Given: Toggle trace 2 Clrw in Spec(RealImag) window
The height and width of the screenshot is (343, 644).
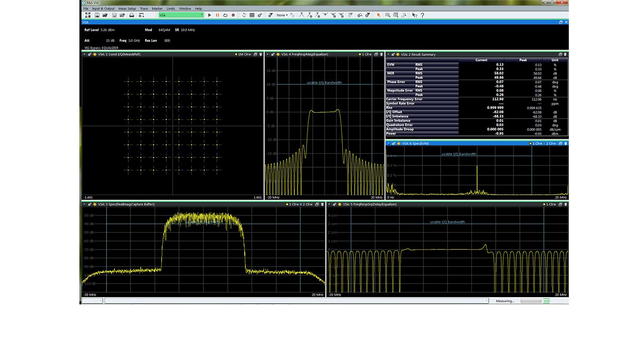Looking at the screenshot, I should [307, 205].
